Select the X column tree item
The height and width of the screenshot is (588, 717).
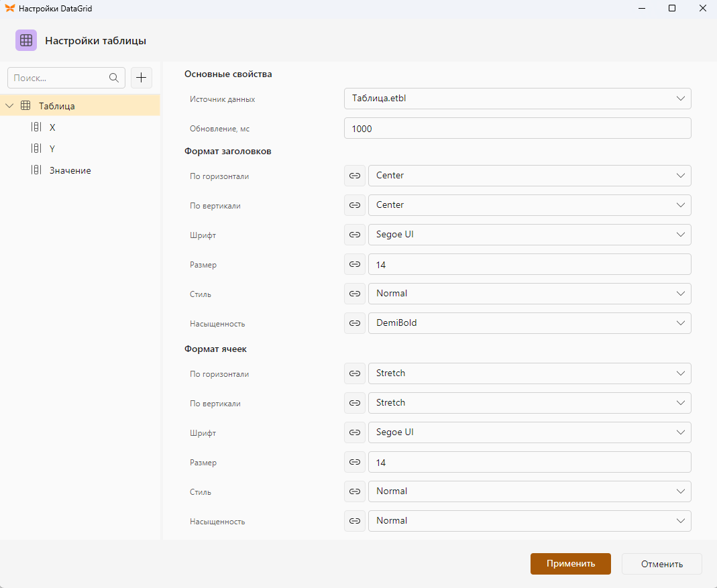point(80,127)
